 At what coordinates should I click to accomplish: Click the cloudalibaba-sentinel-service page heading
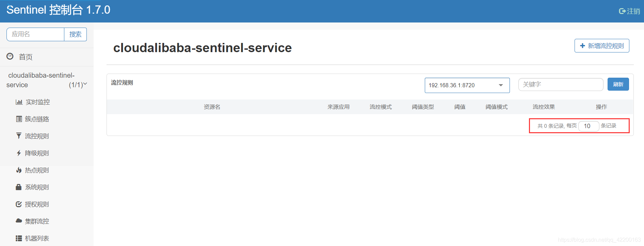[x=203, y=48]
